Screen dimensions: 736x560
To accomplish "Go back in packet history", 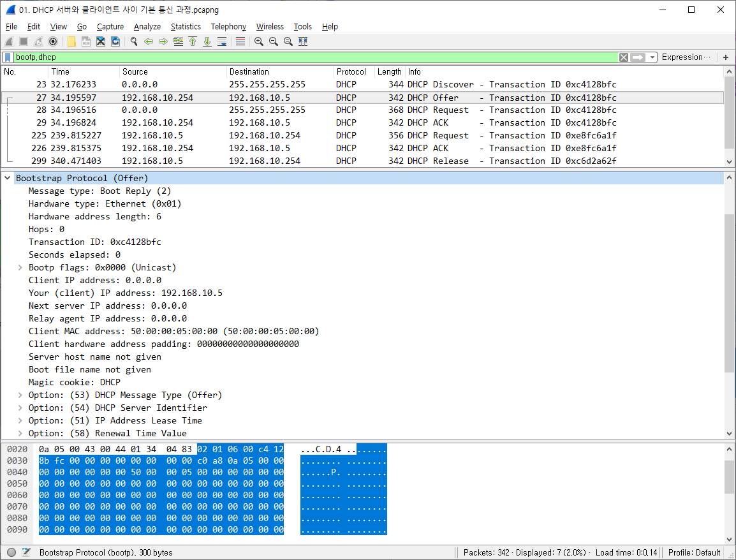I will (149, 42).
